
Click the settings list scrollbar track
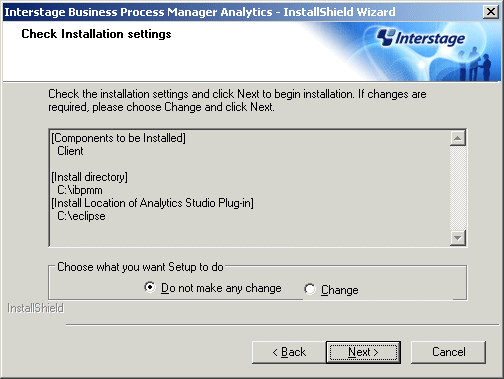(x=458, y=188)
